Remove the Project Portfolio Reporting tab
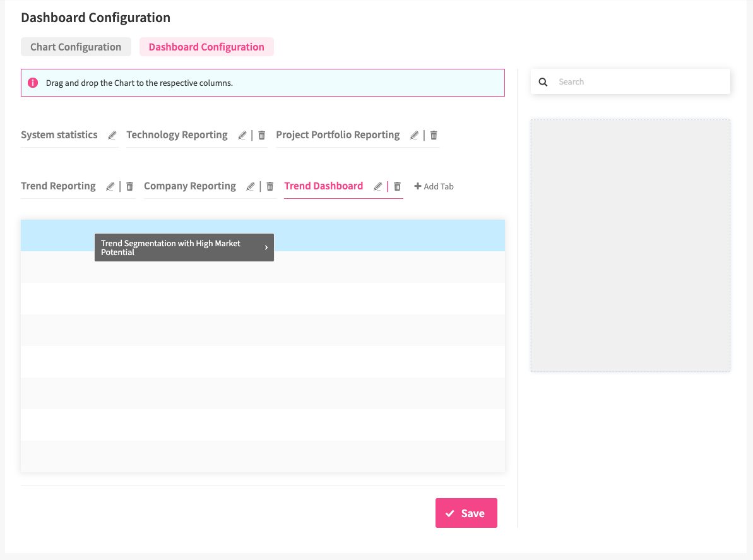This screenshot has height=560, width=753. point(434,135)
